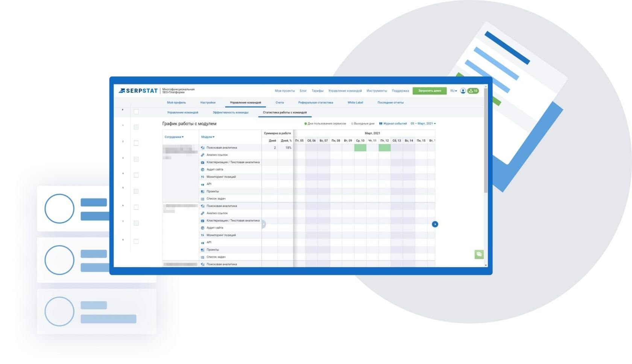The height and width of the screenshot is (364, 632).
Task: Check the checkbox in row 6
Action: [136, 207]
